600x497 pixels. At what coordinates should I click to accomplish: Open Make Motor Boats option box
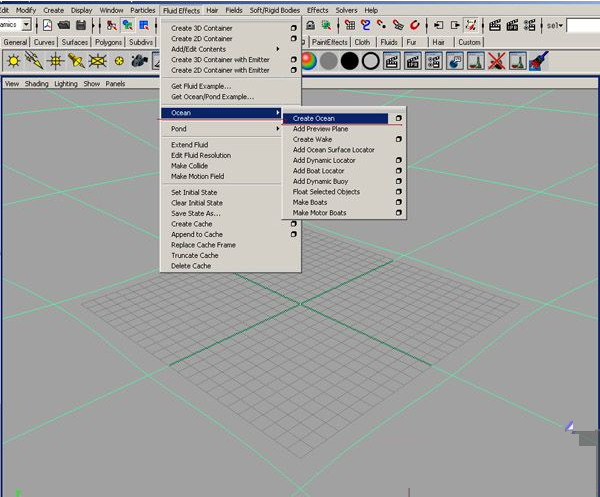pos(398,213)
